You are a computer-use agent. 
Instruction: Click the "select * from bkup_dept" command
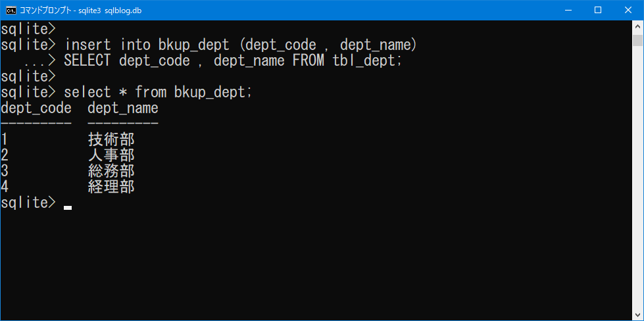coord(158,92)
